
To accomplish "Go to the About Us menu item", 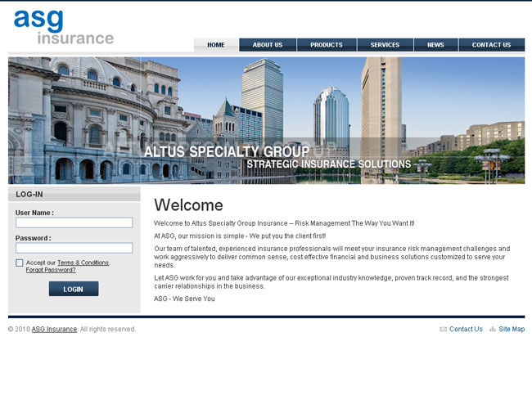I will (x=268, y=45).
